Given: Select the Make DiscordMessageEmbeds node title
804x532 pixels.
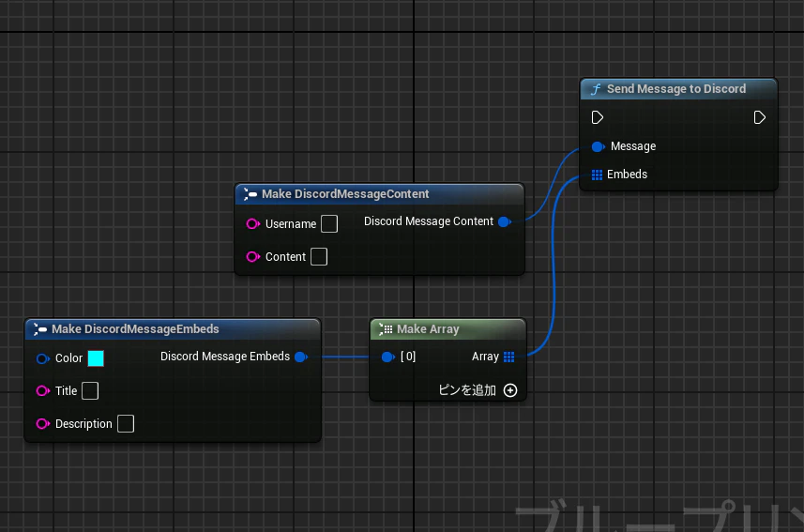Looking at the screenshot, I should (135, 328).
